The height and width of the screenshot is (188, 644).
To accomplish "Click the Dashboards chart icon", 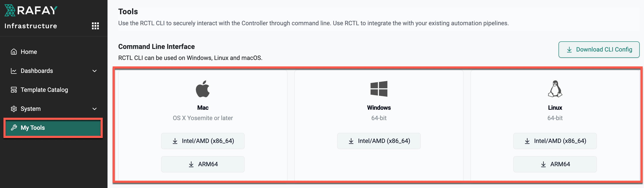I will (14, 71).
